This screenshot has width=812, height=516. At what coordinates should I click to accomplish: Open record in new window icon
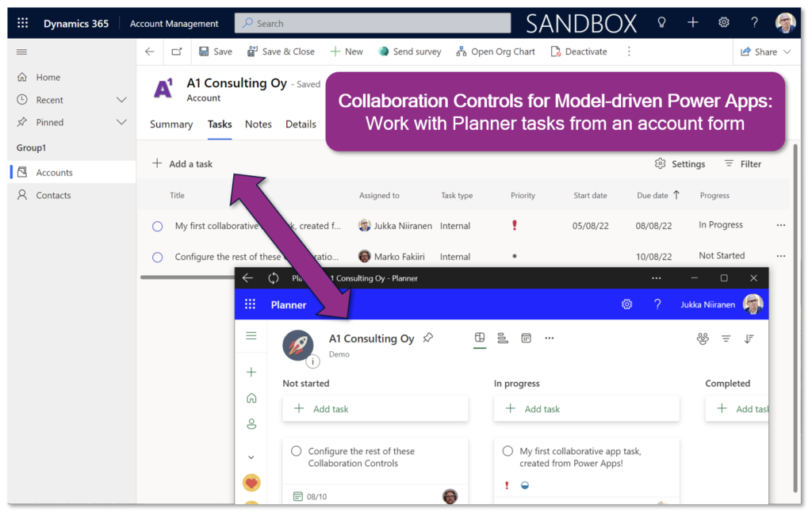177,52
